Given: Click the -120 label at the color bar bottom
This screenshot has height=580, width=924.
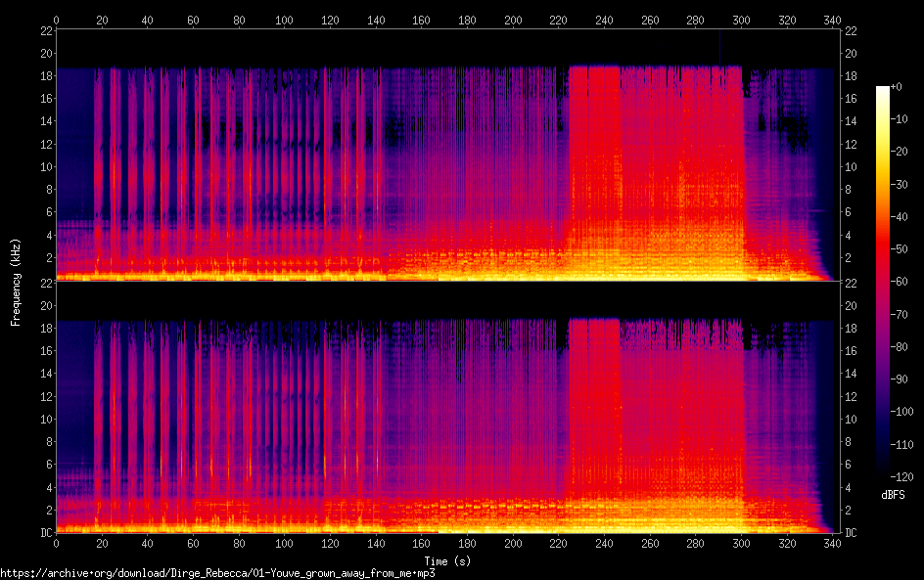Looking at the screenshot, I should click(x=901, y=476).
